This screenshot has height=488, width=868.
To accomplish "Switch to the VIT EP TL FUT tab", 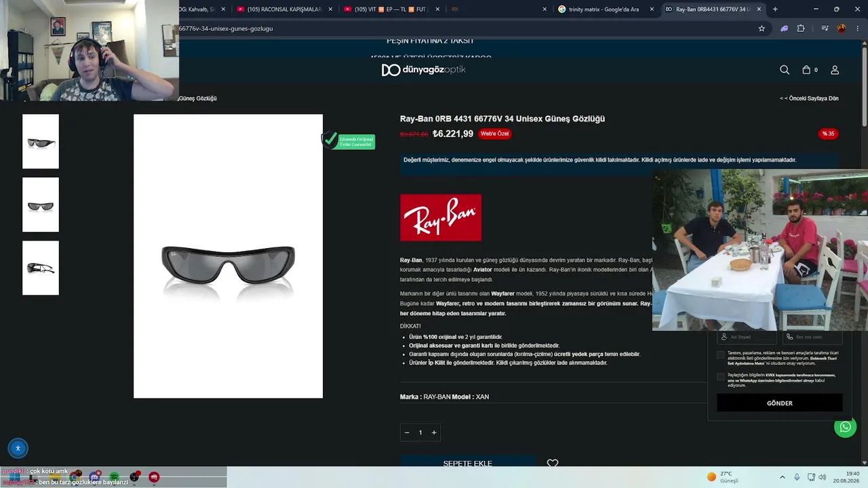I will (x=391, y=9).
